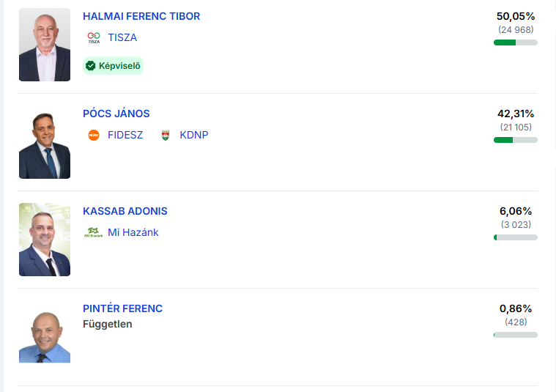This screenshot has height=392, width=556.
Task: Open Pintér Ferenc candidate link
Action: point(123,308)
